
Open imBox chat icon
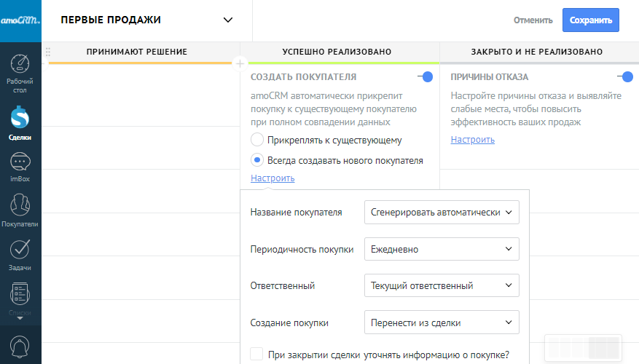(20, 162)
